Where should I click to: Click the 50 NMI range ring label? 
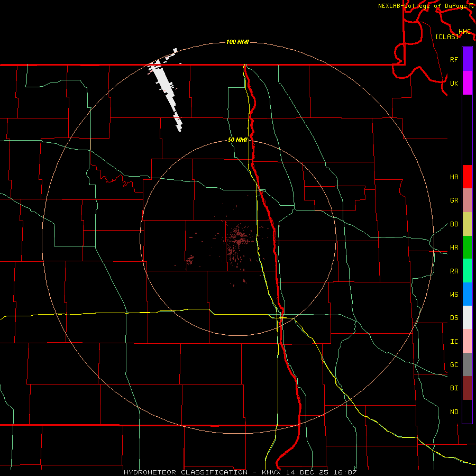[x=237, y=140]
